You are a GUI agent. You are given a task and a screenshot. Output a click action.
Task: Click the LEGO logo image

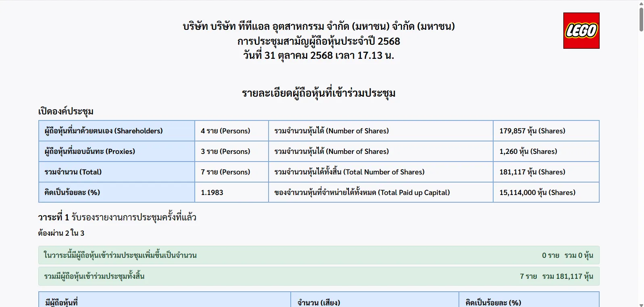tap(581, 31)
